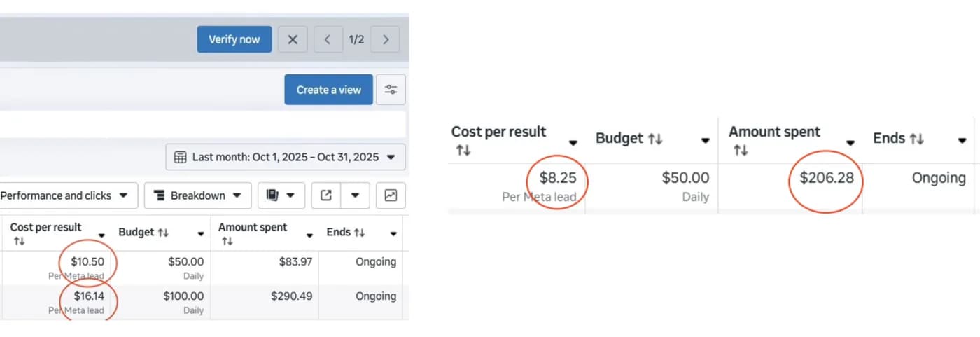Open right Amount spent column menu

pos(850,143)
